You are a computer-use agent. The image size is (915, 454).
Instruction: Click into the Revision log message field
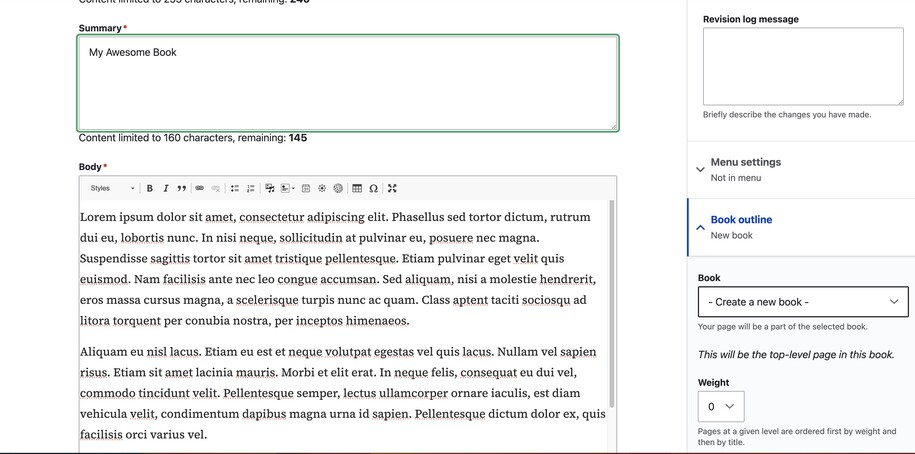tap(802, 66)
